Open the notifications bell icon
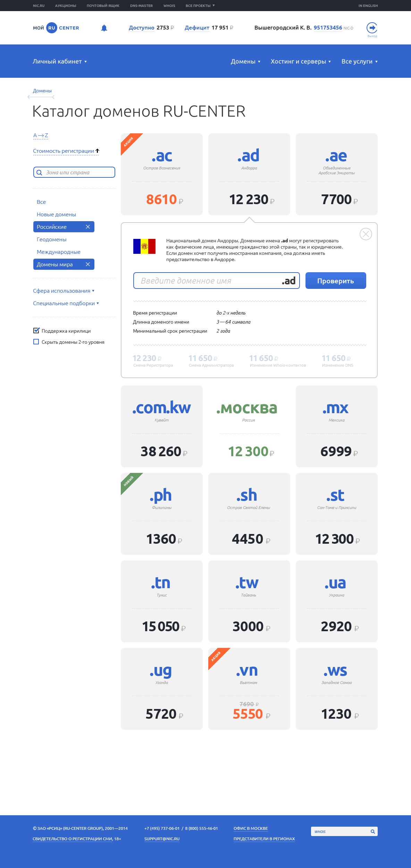Viewport: 411px width, 868px height. [104, 28]
